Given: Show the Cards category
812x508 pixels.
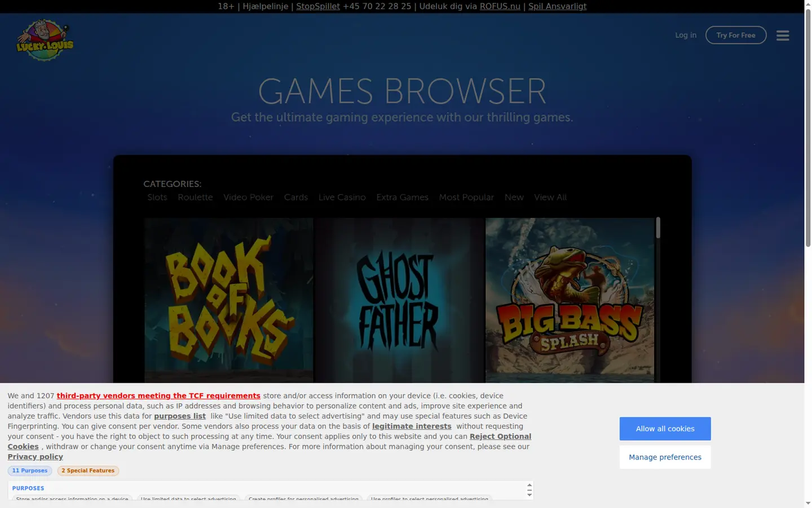Looking at the screenshot, I should pyautogui.click(x=296, y=198).
